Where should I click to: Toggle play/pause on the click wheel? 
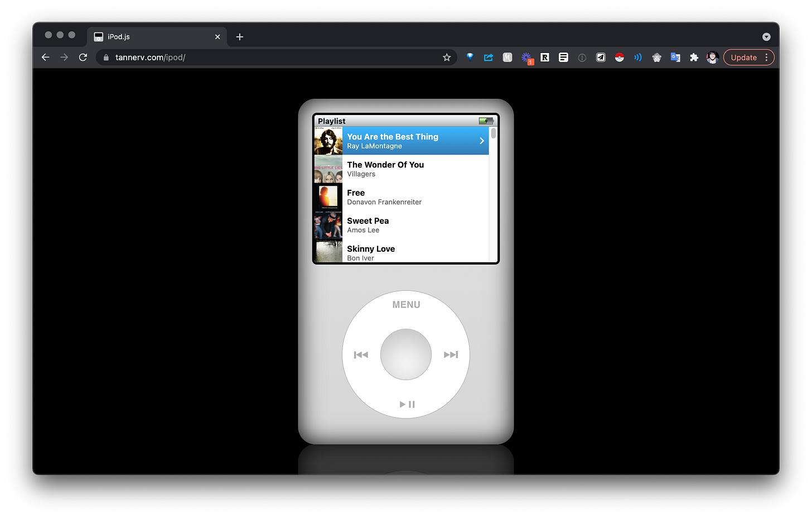coord(407,404)
